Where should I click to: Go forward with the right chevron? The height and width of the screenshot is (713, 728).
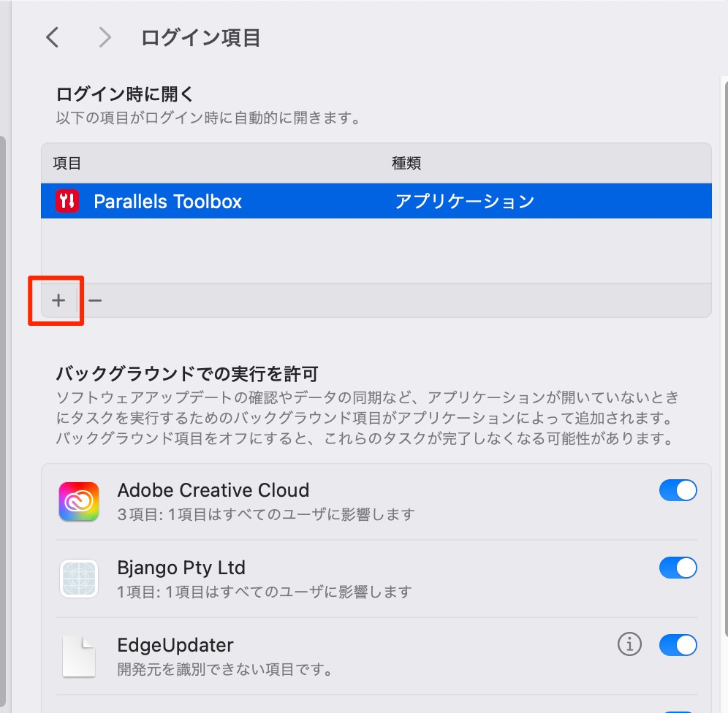(105, 37)
